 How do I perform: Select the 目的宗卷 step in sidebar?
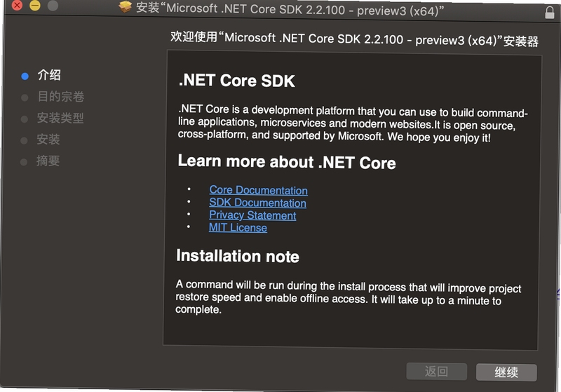[61, 97]
